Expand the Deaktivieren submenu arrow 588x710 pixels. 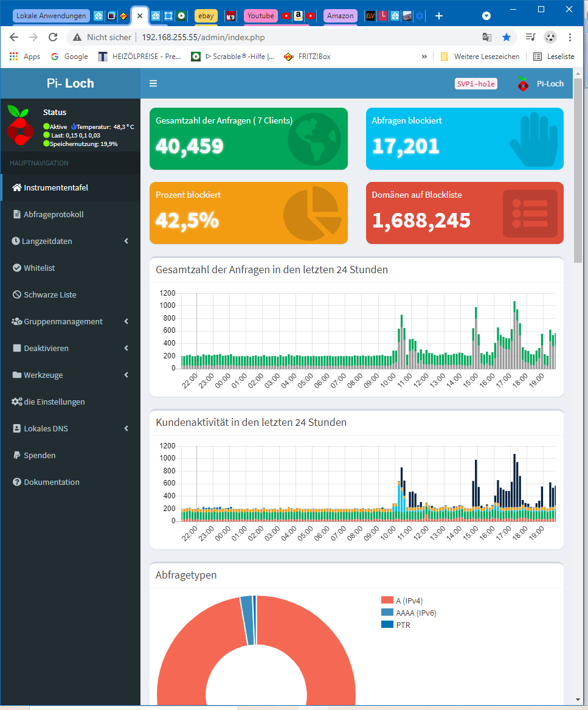[126, 348]
